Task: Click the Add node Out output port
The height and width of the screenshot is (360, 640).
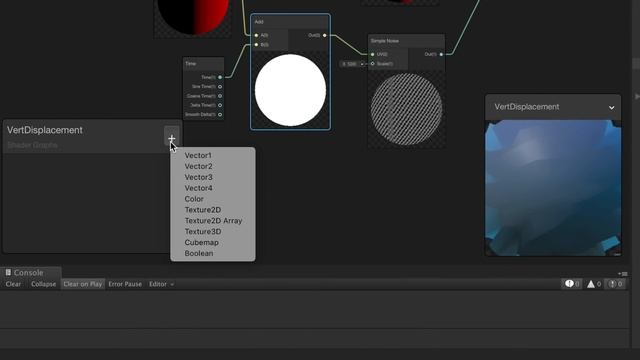Action: pyautogui.click(x=324, y=36)
